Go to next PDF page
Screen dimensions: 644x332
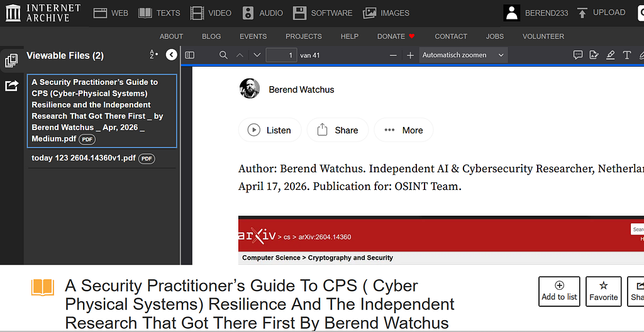pos(257,55)
